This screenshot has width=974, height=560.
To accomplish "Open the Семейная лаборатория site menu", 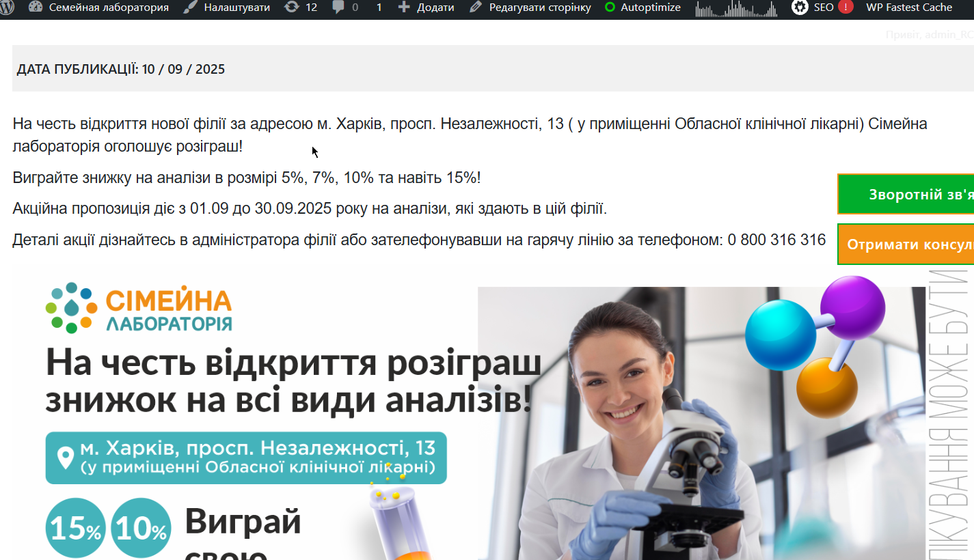I will pyautogui.click(x=99, y=8).
